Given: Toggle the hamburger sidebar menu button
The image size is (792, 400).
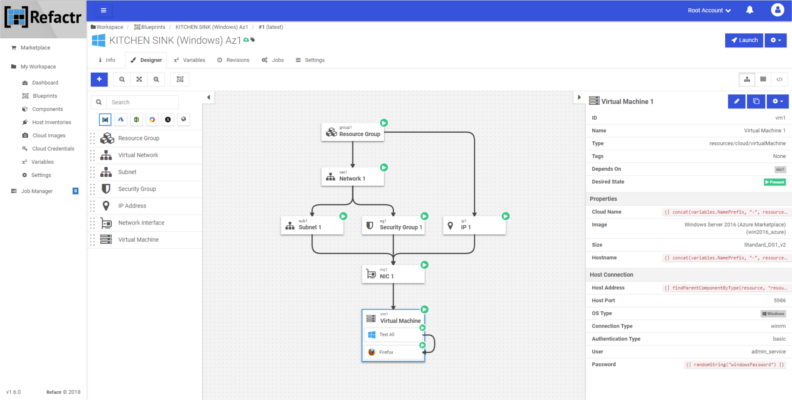Looking at the screenshot, I should coord(103,10).
